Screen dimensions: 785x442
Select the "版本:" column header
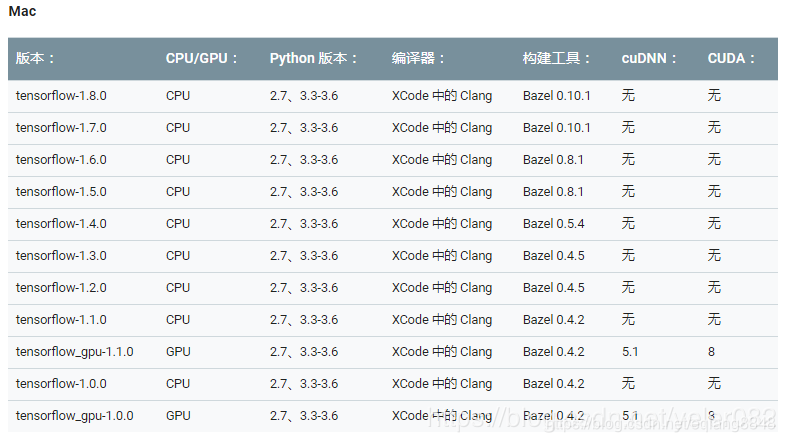(x=35, y=59)
